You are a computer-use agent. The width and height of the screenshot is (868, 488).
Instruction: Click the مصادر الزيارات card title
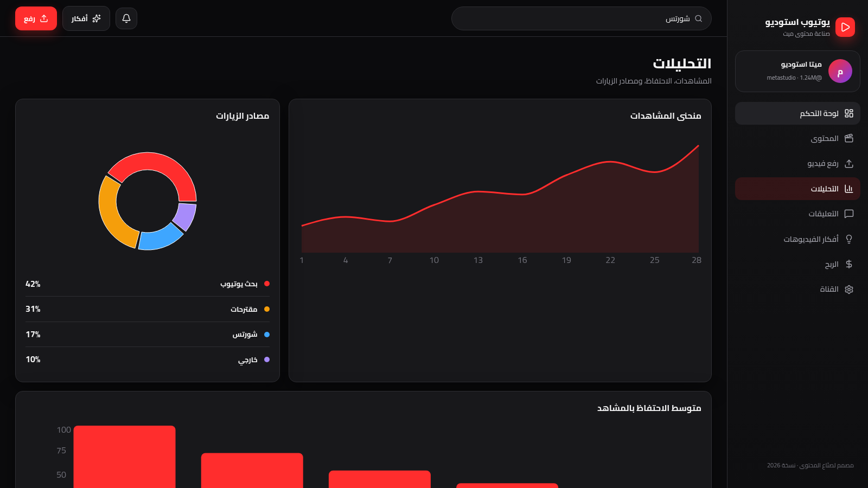pos(242,116)
